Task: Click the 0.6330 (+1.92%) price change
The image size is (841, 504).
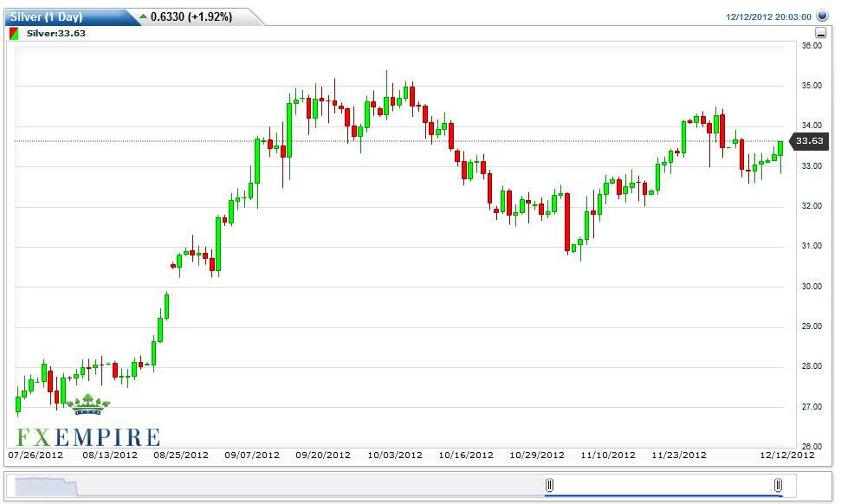Action: pyautogui.click(x=191, y=16)
